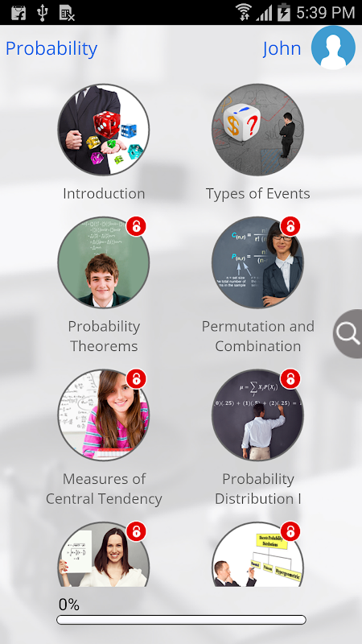Tap the Probability title heading
Viewport: 362px width, 644px height.
[51, 49]
